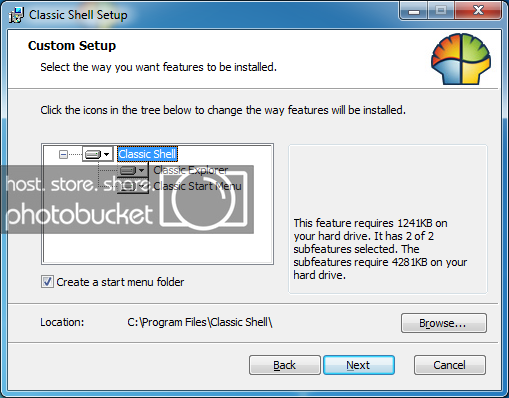Click the Browse... button
The image size is (509, 398).
(x=444, y=323)
